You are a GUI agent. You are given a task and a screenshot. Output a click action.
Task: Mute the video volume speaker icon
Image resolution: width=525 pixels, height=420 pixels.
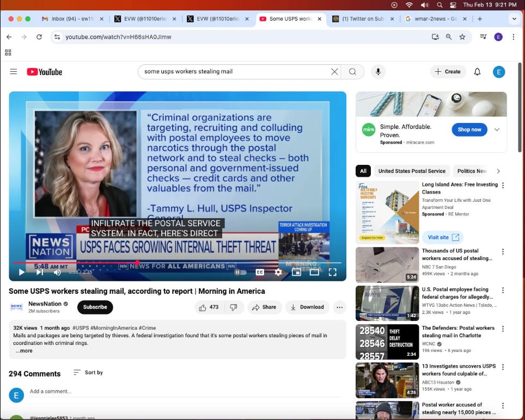(x=57, y=272)
